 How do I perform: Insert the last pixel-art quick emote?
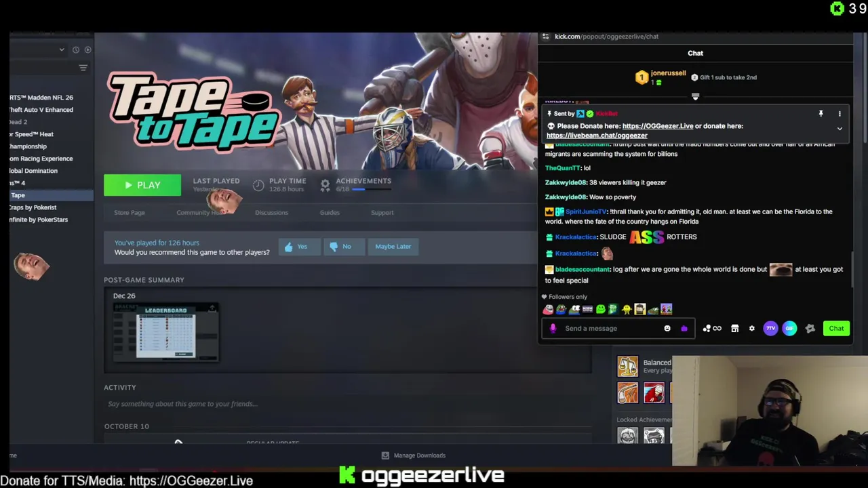[x=666, y=310]
